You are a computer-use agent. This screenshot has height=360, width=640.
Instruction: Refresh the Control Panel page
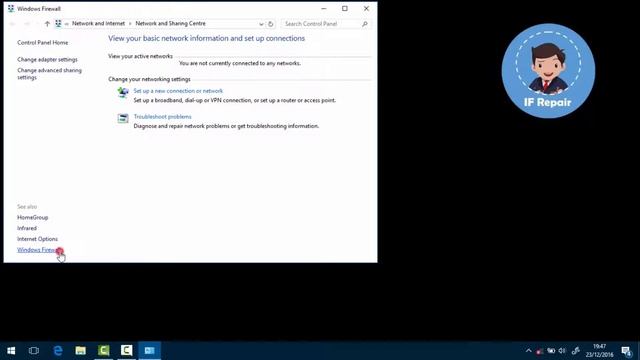pos(271,24)
